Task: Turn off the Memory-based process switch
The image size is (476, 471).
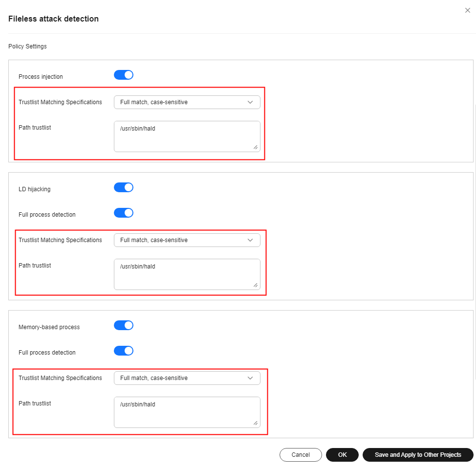Action: [x=124, y=325]
